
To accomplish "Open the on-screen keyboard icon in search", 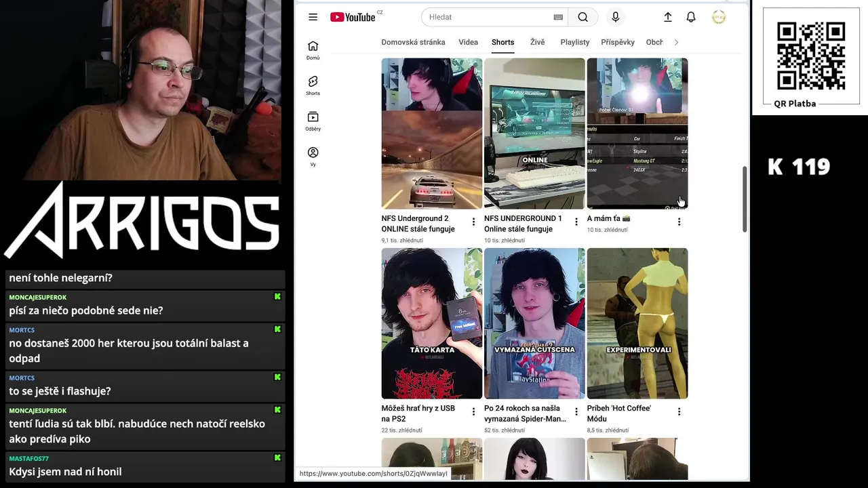I will click(558, 17).
